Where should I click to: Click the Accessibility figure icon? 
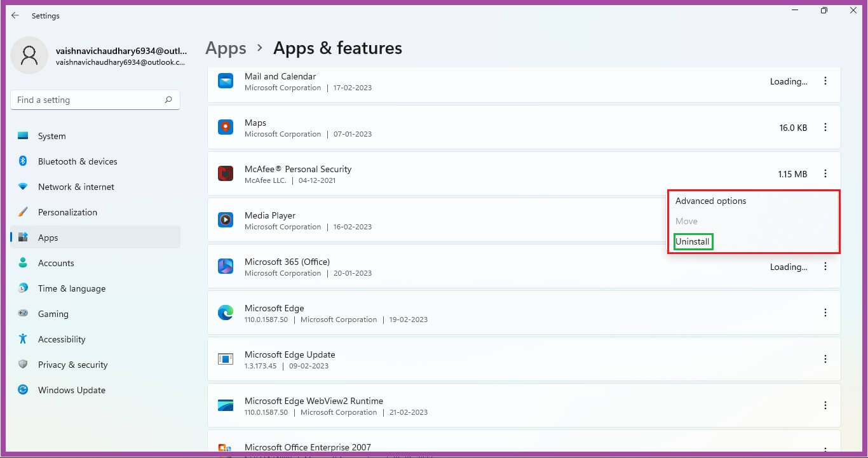(23, 339)
